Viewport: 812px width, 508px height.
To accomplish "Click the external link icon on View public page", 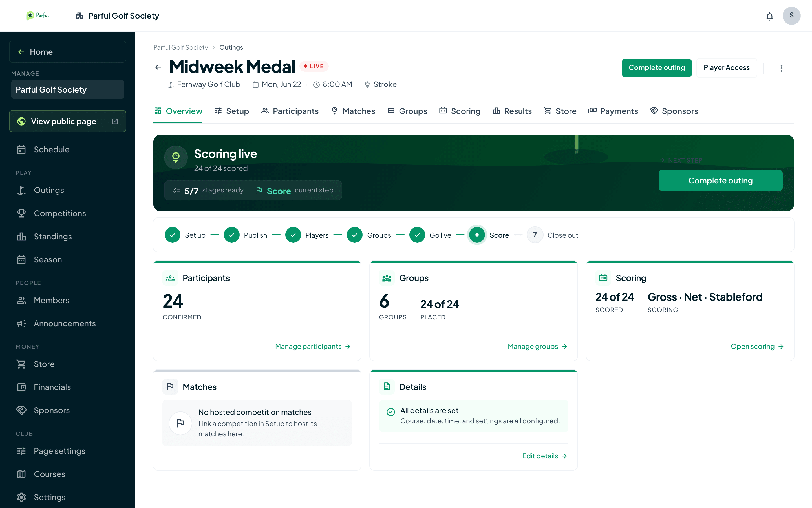I will pyautogui.click(x=115, y=121).
